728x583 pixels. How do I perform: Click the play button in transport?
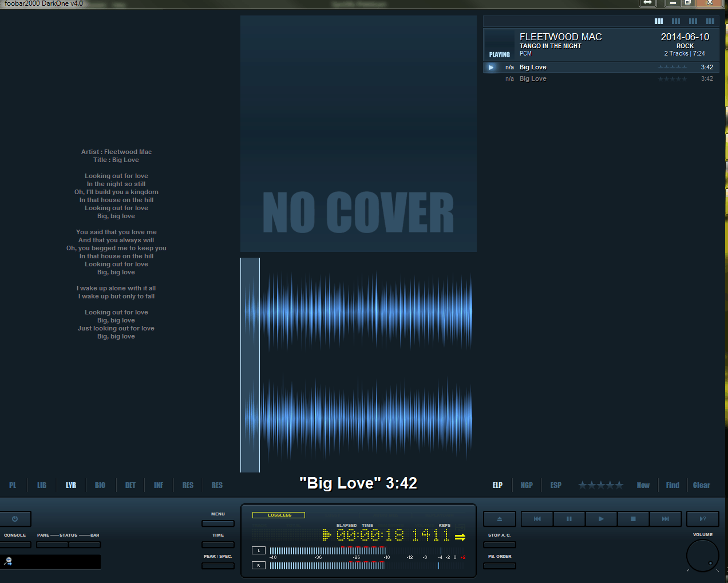[601, 519]
